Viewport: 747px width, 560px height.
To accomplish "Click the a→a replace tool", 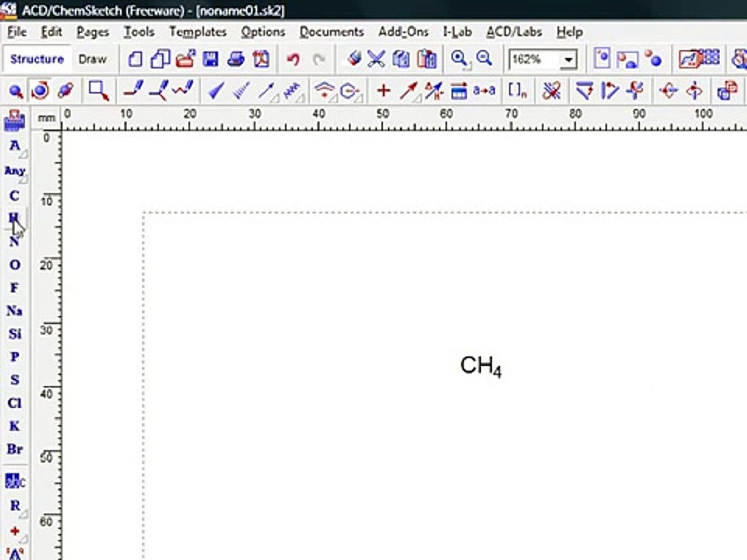I will tap(484, 91).
